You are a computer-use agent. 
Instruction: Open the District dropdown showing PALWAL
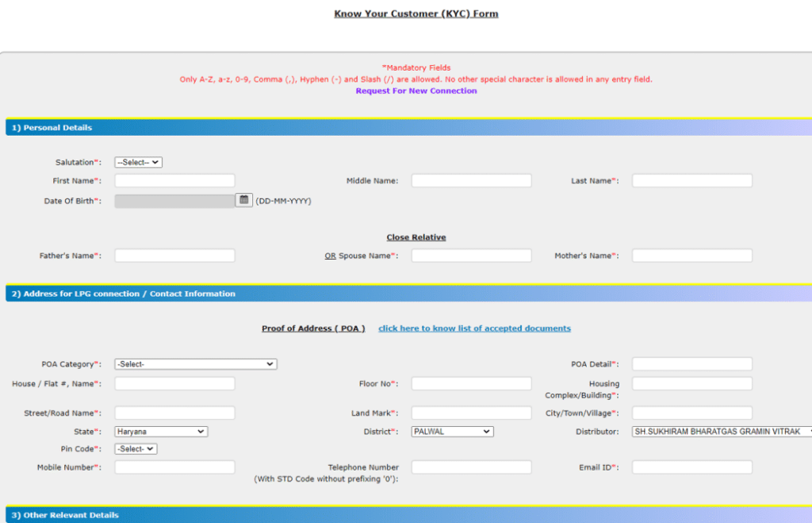(x=452, y=431)
